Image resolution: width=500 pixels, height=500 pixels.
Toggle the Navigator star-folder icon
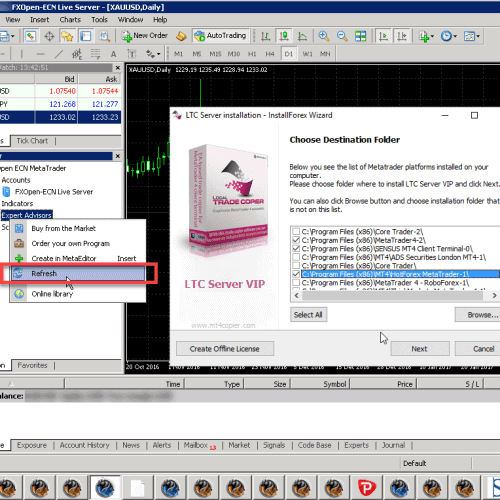point(67,36)
